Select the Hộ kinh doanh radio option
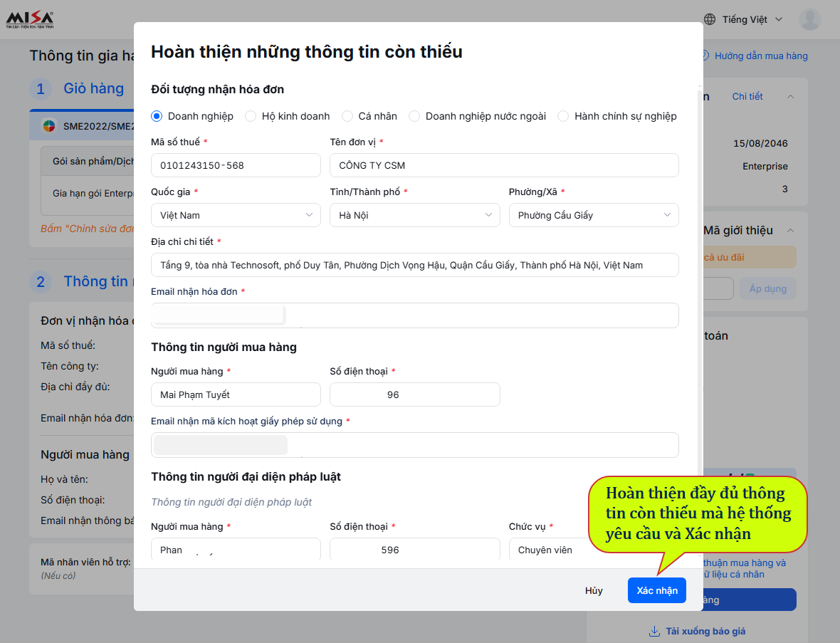Screen dimensions: 840x643 coord(250,116)
